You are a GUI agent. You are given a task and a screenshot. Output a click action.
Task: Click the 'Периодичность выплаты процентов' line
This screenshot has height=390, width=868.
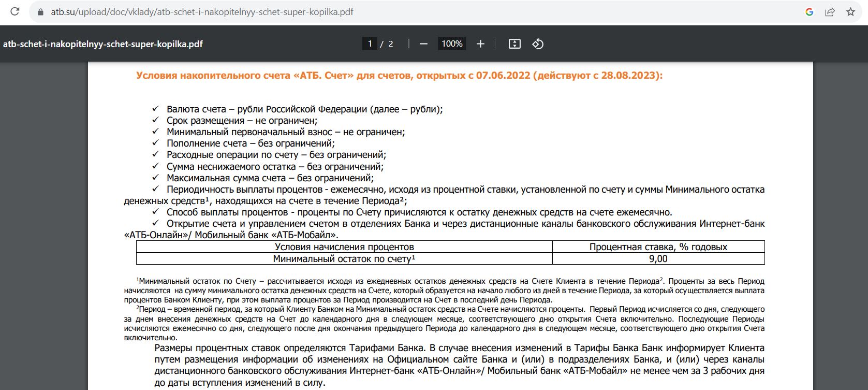pos(444,195)
